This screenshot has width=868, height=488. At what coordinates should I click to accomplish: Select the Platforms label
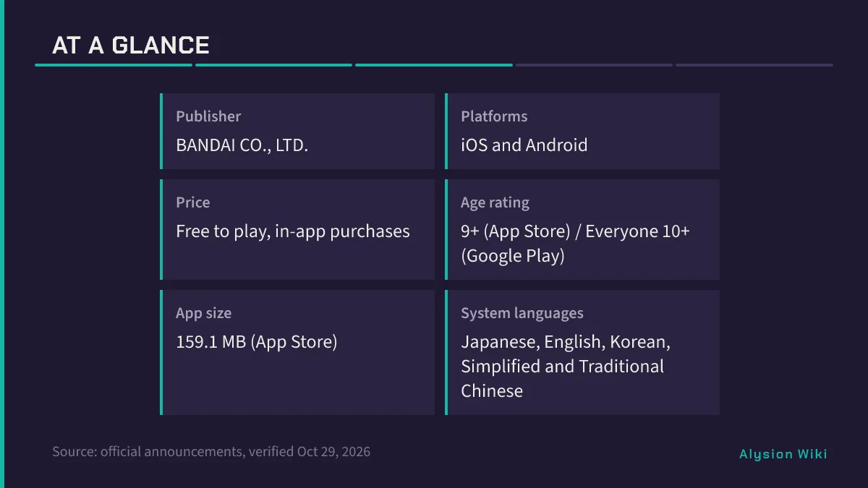click(494, 116)
